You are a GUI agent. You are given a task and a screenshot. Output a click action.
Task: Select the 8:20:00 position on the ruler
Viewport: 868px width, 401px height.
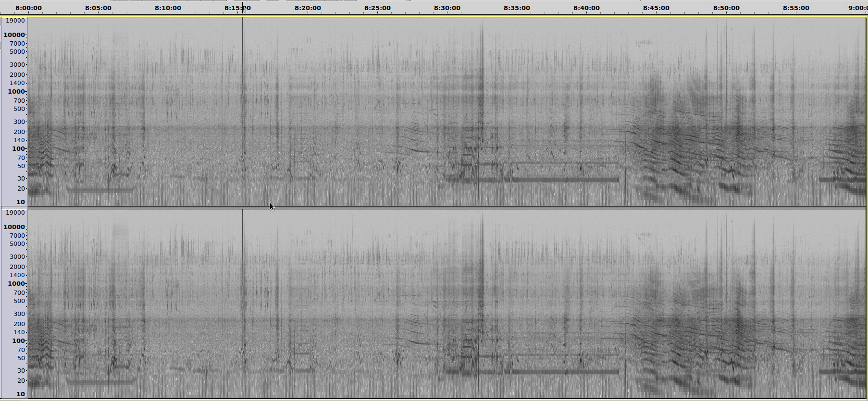coord(308,8)
